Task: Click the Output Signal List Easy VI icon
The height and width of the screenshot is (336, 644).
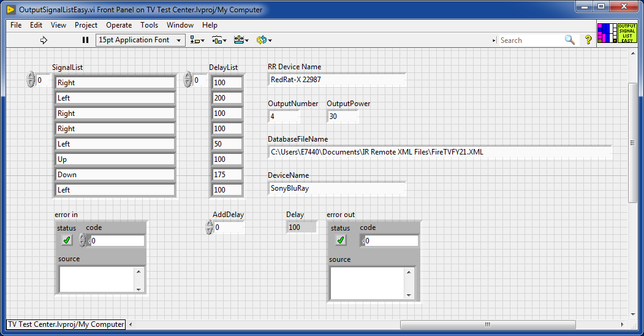Action: pos(627,33)
